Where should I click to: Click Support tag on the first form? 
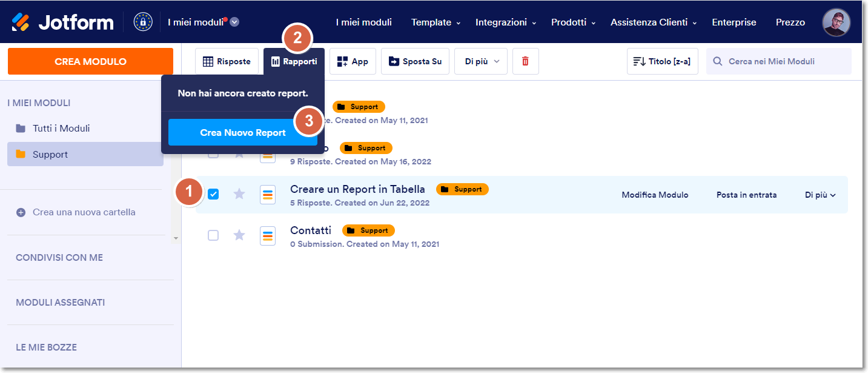[359, 107]
